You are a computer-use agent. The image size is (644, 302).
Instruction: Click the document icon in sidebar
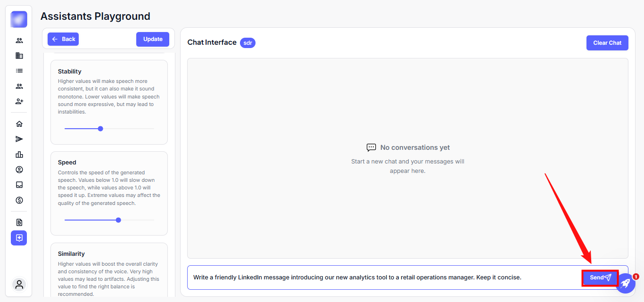[19, 222]
